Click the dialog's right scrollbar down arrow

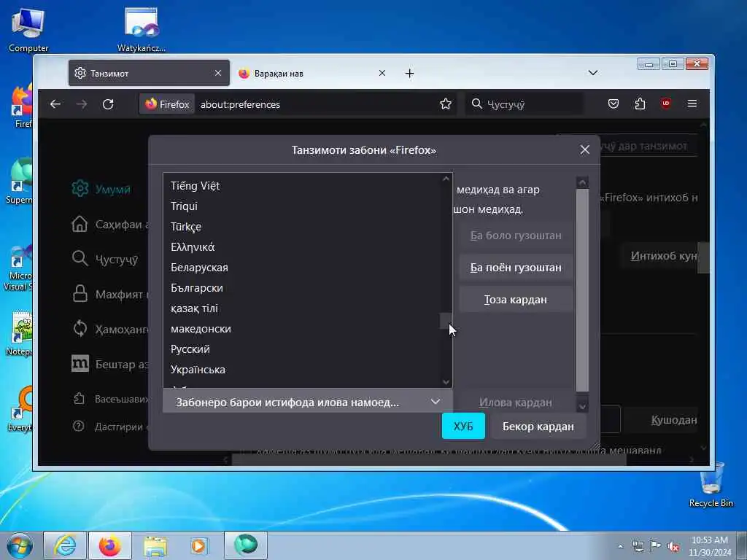click(x=582, y=406)
